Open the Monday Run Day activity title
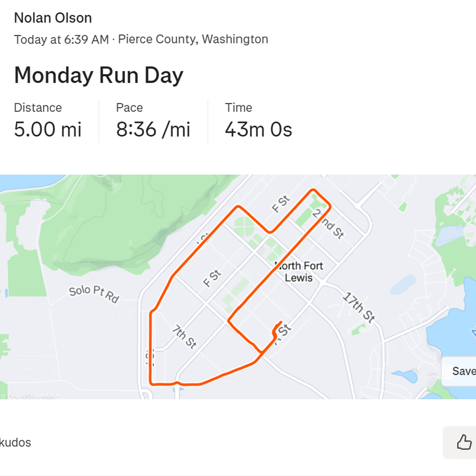Screen dimensions: 476x476 click(99, 75)
